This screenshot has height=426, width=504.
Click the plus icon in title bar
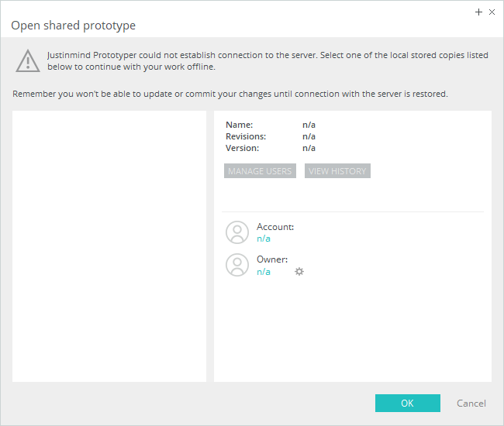pos(479,12)
